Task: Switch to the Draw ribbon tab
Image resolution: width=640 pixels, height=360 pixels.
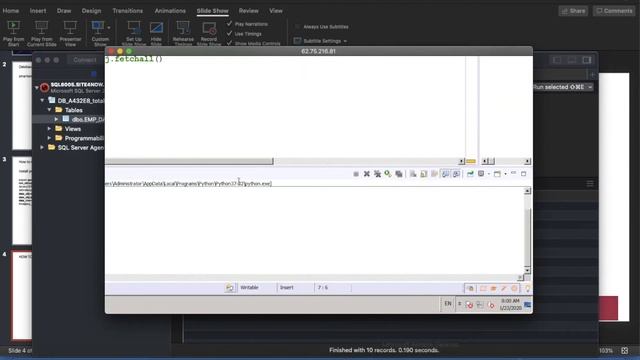Action: pos(64,11)
